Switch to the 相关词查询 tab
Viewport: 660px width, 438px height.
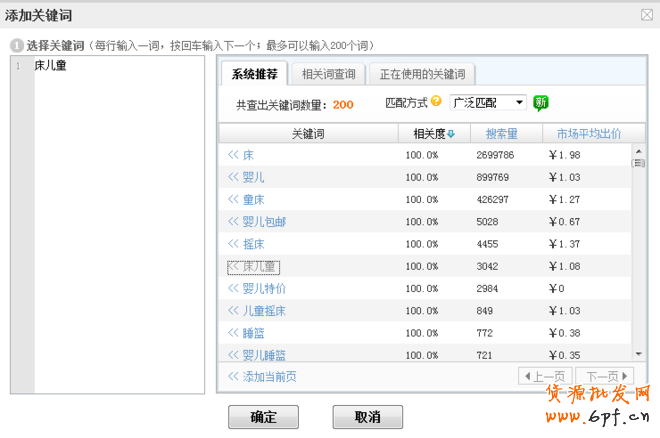(x=328, y=74)
